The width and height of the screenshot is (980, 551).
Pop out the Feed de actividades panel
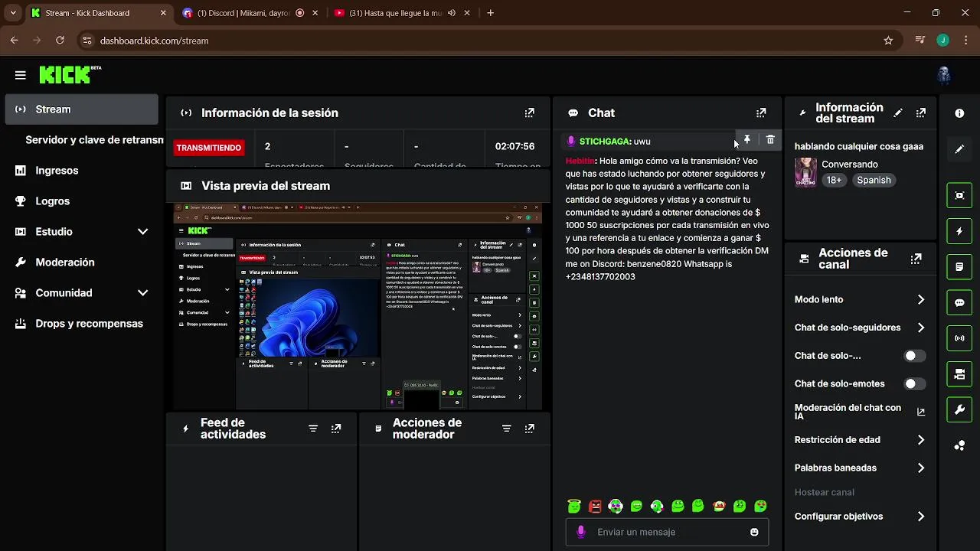(336, 429)
